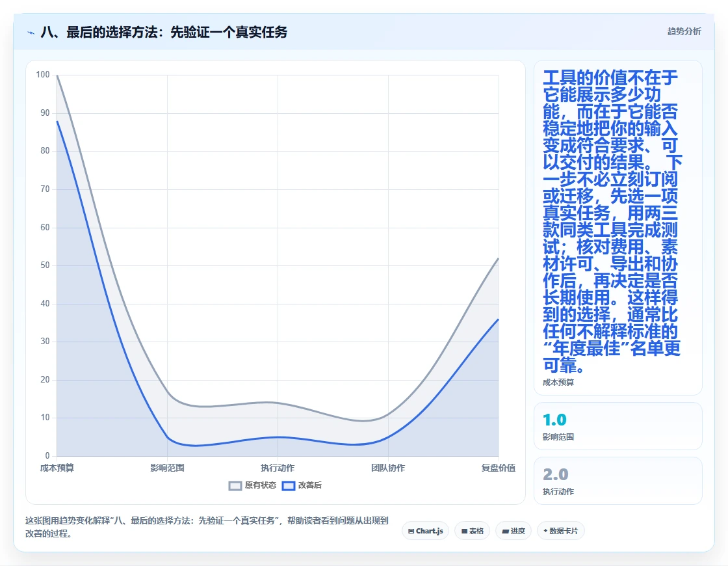
Task: Click the section title 八、最后的选择方法
Action: [164, 32]
